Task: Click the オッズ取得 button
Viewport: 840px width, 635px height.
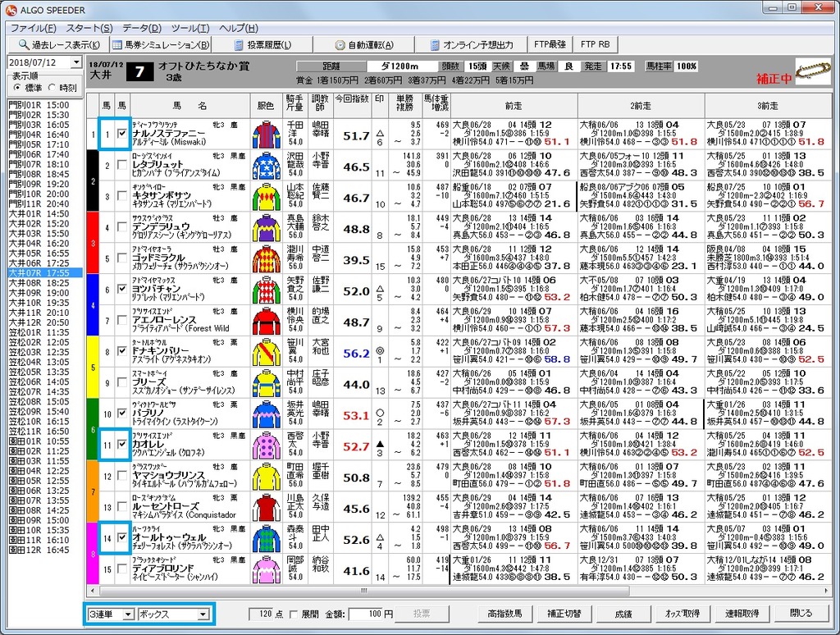Action: pos(682,614)
